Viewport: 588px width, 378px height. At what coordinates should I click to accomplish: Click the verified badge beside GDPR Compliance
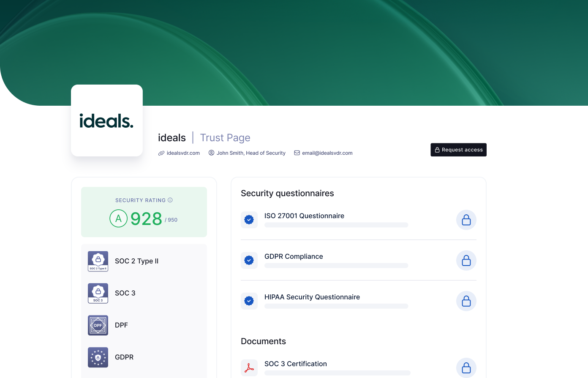point(249,260)
